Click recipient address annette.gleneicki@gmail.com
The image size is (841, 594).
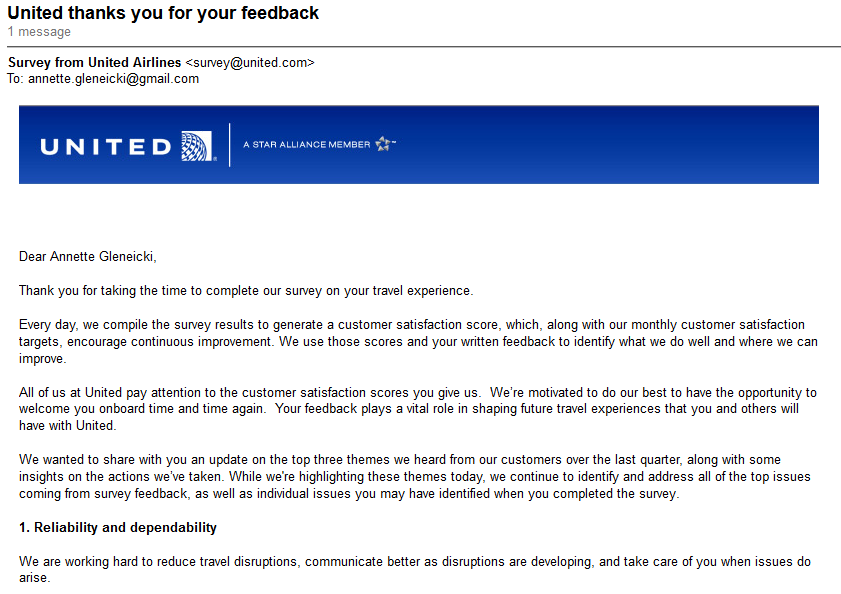(x=113, y=79)
